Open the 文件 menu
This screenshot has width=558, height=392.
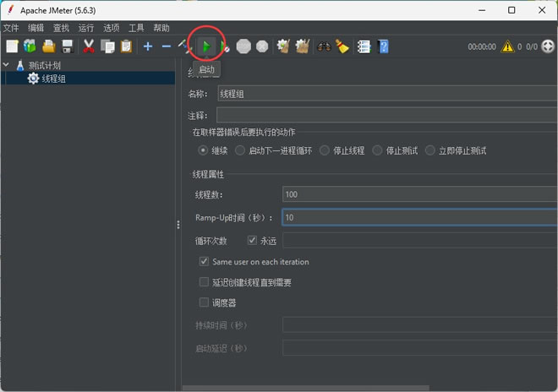click(11, 28)
